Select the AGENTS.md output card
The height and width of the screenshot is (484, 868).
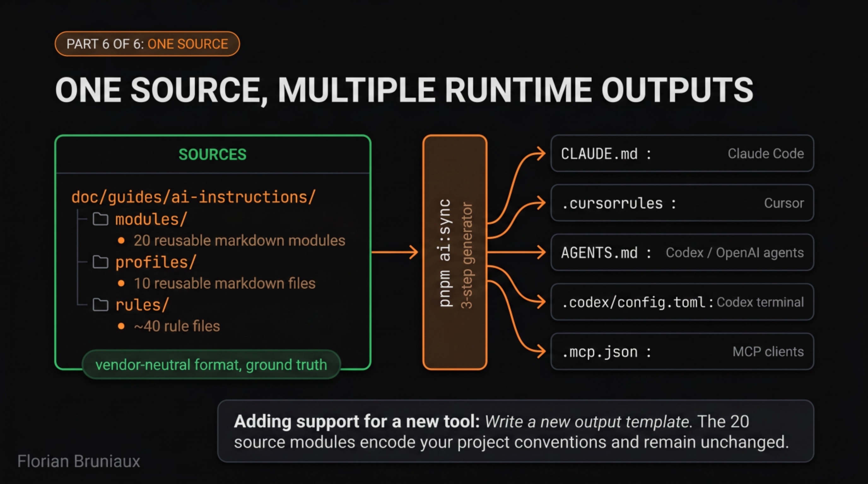tap(682, 252)
